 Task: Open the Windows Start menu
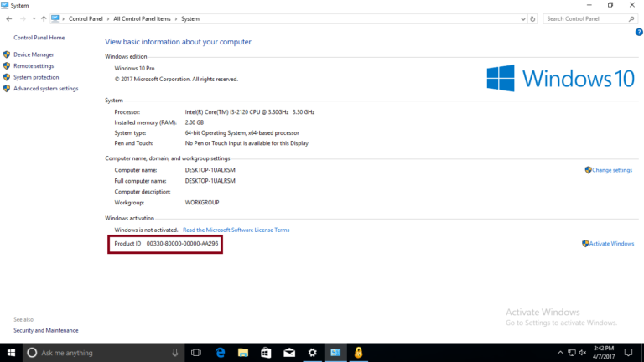point(11,353)
